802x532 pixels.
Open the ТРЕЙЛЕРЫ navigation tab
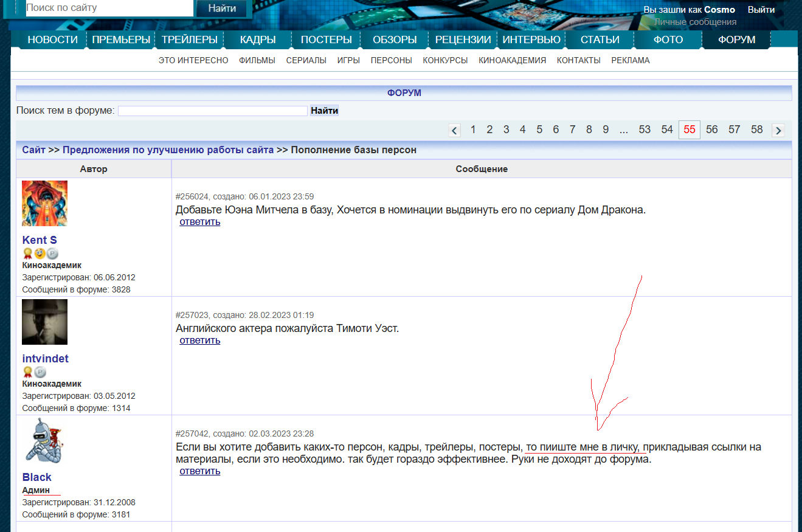coord(190,40)
